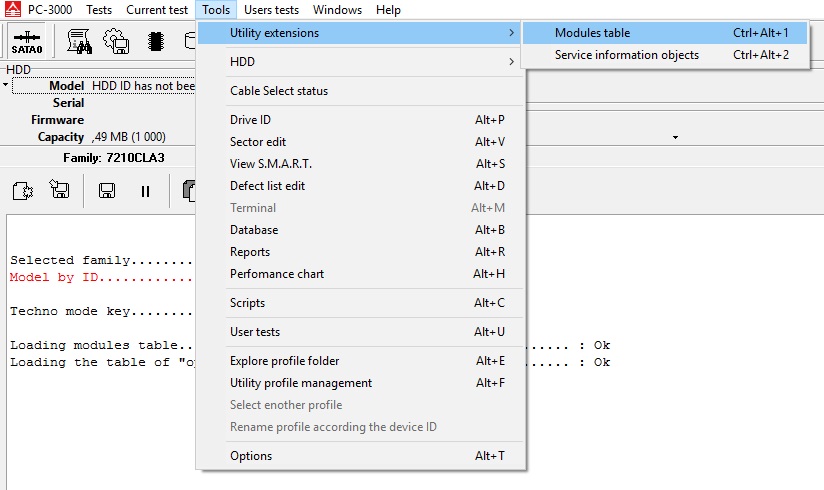Click the SATA0 port button
Viewport: 824px width, 490px height.
27,41
